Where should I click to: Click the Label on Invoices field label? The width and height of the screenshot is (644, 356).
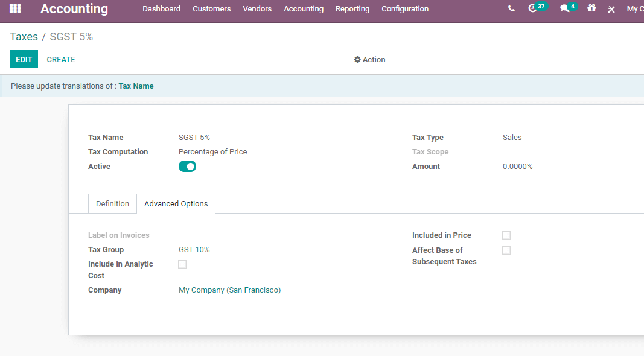tap(119, 235)
